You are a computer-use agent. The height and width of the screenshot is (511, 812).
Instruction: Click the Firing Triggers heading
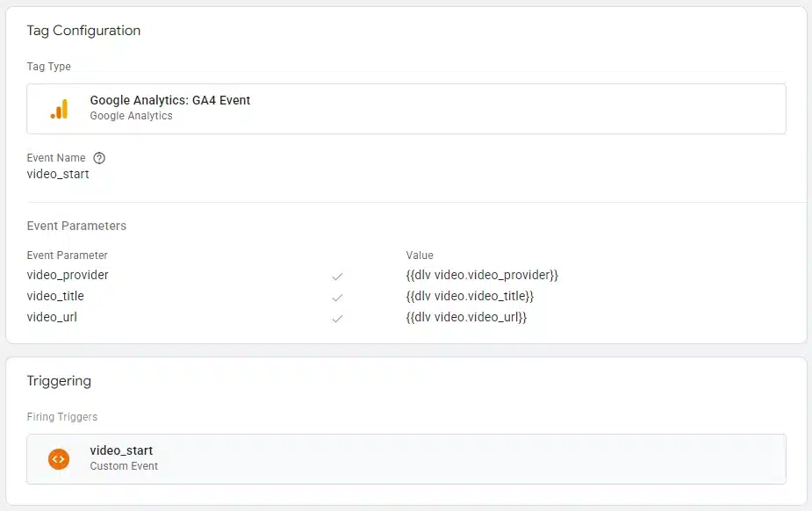[62, 417]
